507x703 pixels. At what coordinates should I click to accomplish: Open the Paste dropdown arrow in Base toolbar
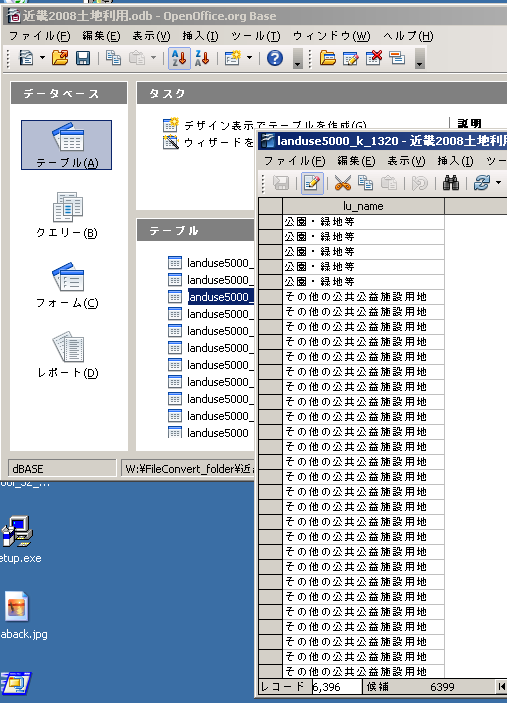tap(153, 58)
